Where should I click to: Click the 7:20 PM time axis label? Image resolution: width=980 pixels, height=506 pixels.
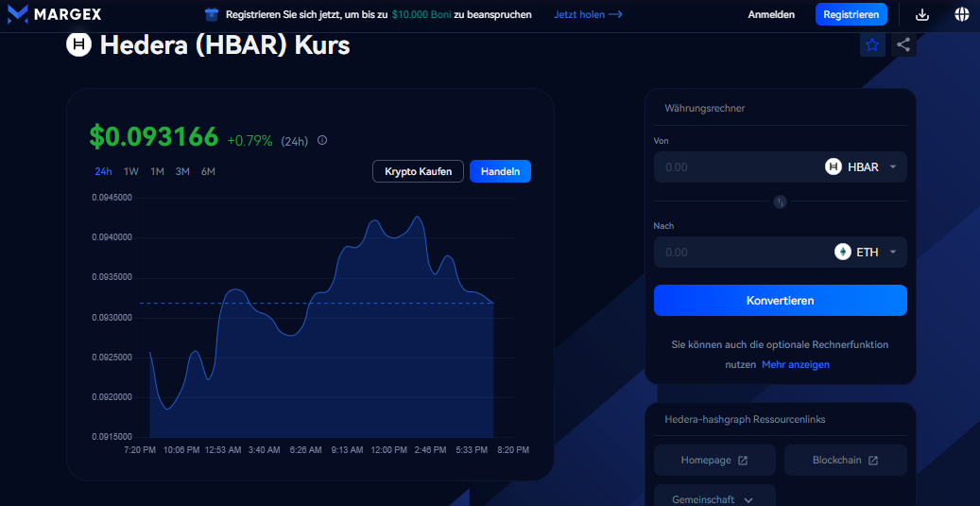[141, 449]
